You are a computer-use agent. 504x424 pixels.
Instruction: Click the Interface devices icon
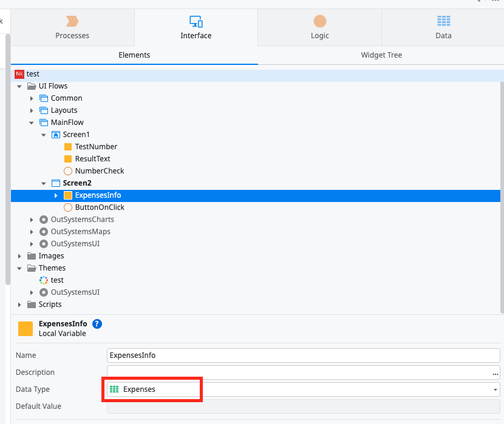196,21
